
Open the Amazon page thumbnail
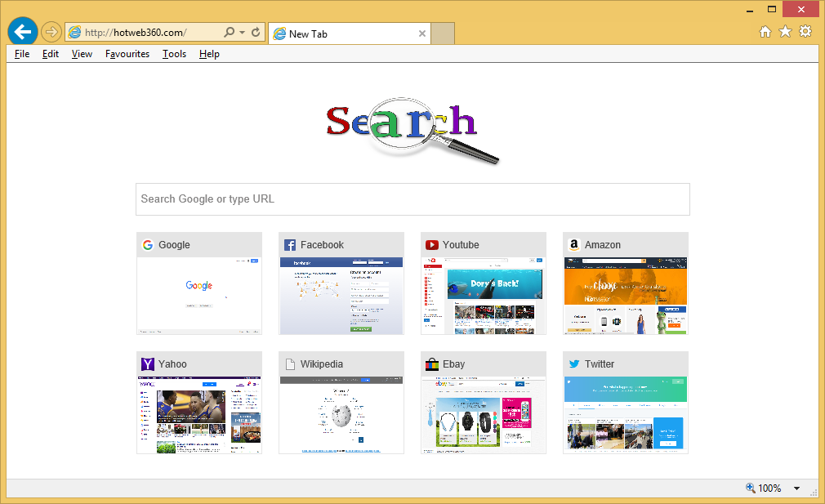point(626,296)
